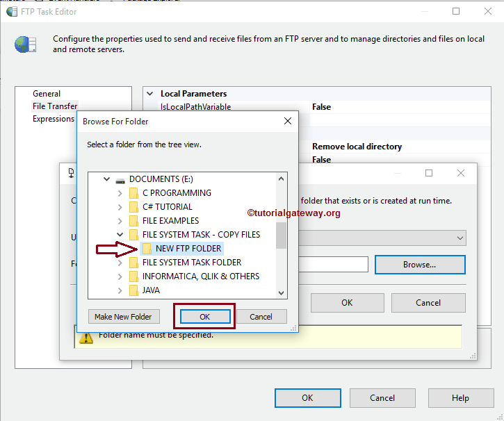The height and width of the screenshot is (421, 504).
Task: Click the FTP Task Editor title icon
Action: [x=12, y=12]
